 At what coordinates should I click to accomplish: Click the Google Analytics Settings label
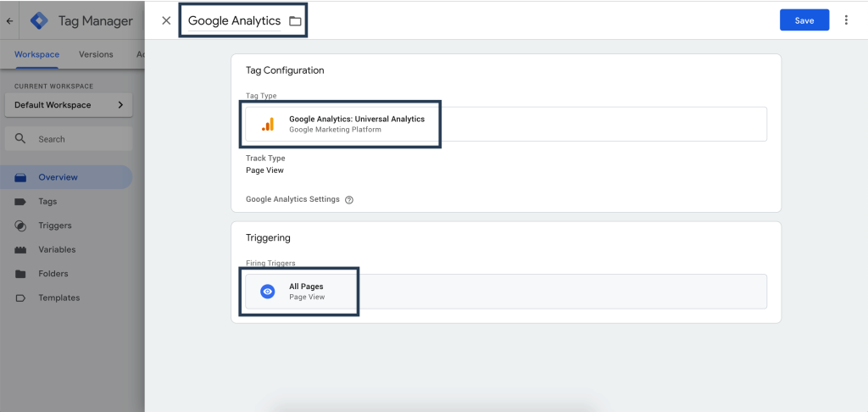click(x=292, y=199)
